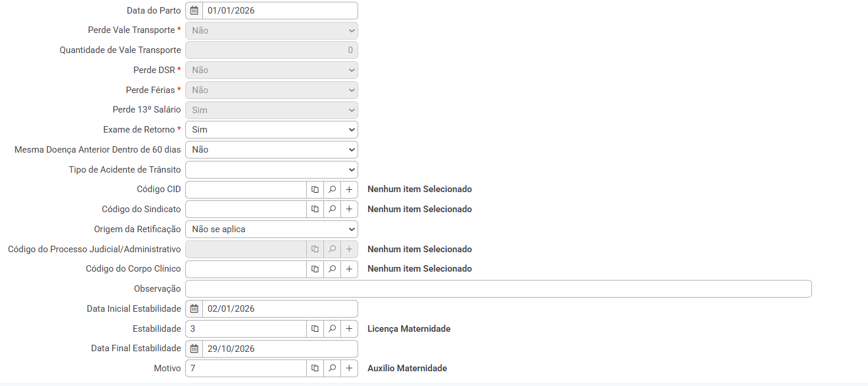Add new Código do Corpo Clínico item

coord(349,269)
